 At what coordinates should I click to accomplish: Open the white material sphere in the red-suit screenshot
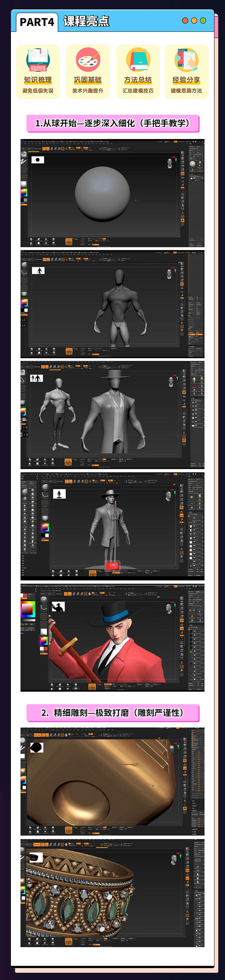click(44, 632)
